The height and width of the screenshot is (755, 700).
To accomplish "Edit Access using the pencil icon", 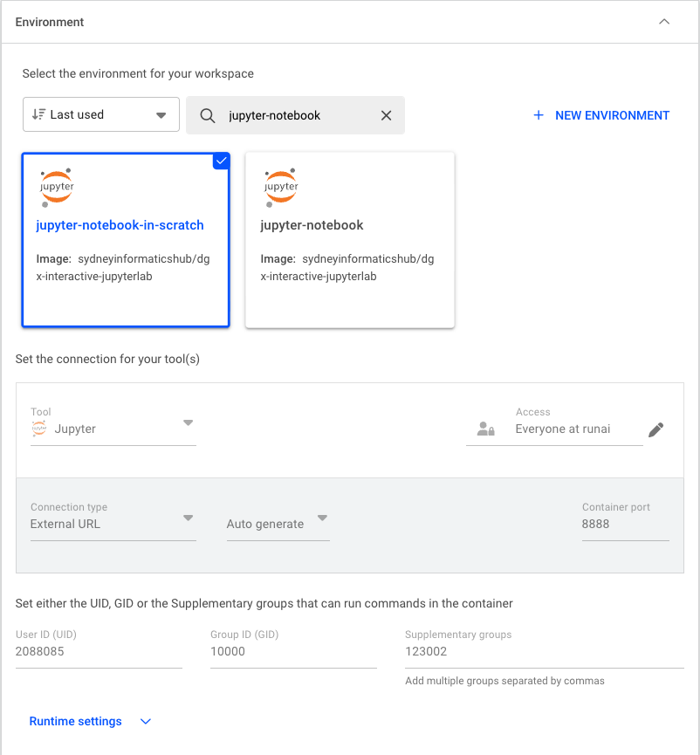I will pos(655,429).
